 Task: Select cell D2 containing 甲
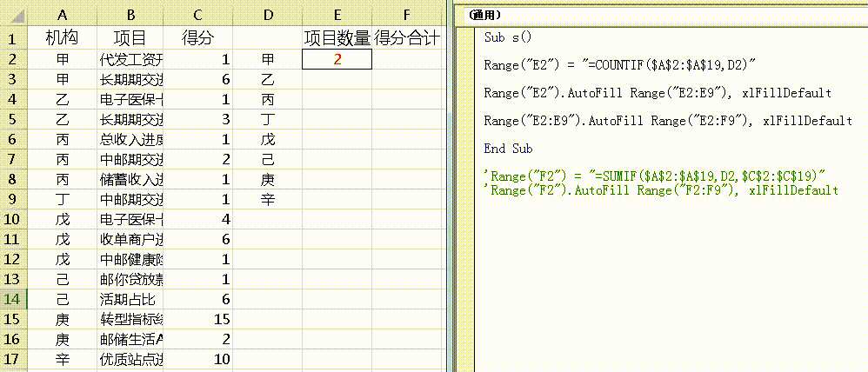[x=268, y=59]
